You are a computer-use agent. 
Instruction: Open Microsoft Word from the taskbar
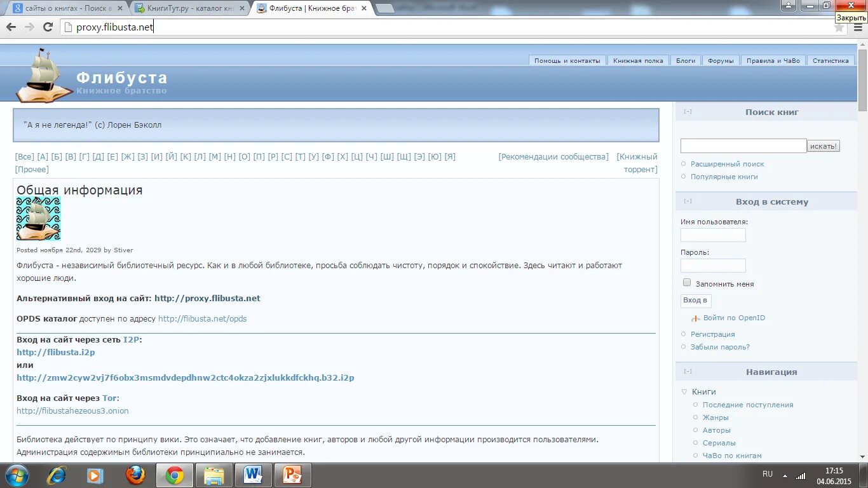[254, 475]
